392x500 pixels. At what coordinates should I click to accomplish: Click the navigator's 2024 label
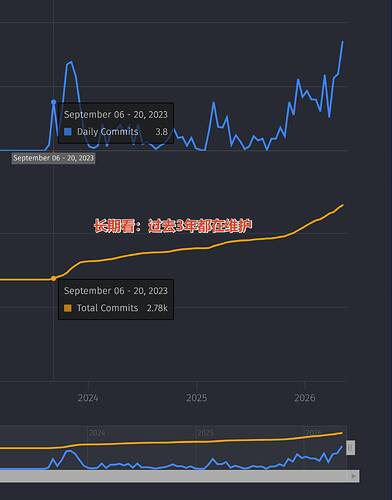point(97,433)
